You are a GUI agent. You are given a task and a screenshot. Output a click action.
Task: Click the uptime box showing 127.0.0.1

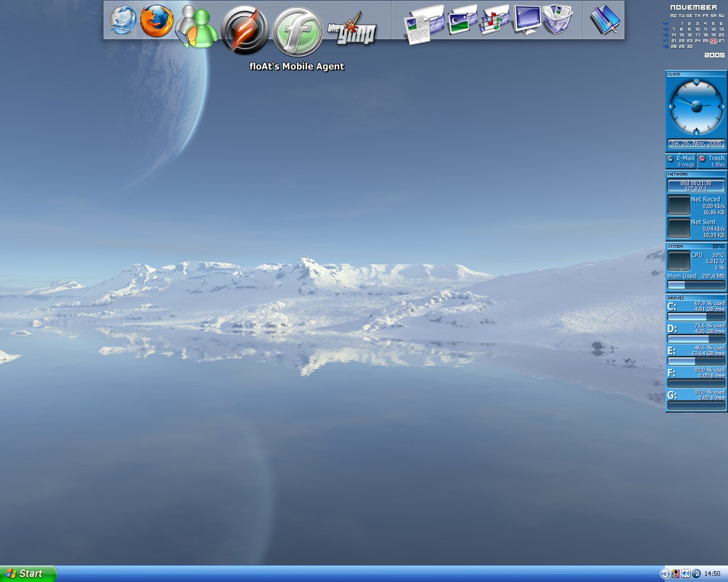point(696,186)
